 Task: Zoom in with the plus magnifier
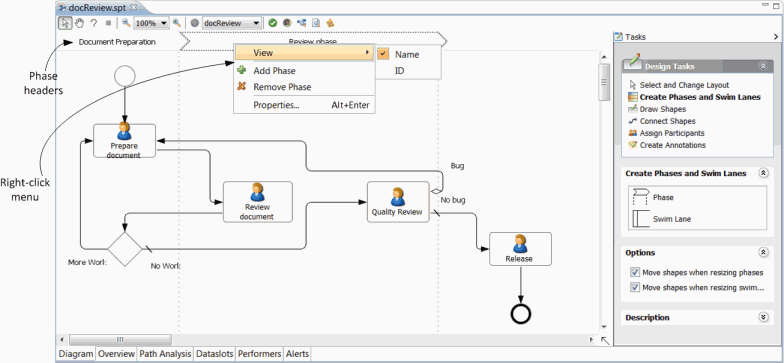coord(176,22)
